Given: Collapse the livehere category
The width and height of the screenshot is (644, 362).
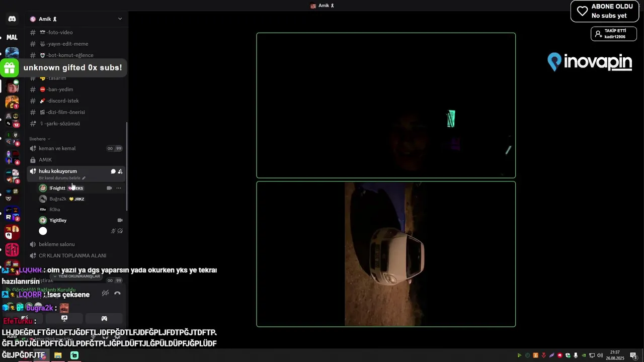Looking at the screenshot, I should coord(40,139).
